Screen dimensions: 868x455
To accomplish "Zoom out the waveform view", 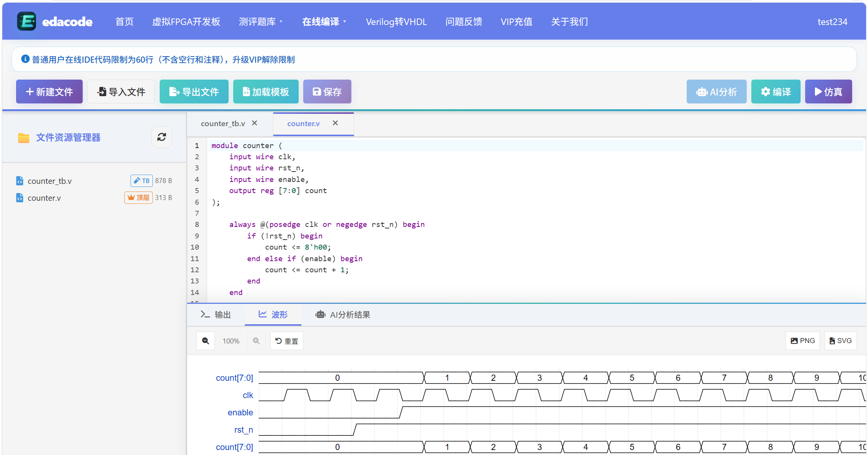I will click(x=206, y=341).
